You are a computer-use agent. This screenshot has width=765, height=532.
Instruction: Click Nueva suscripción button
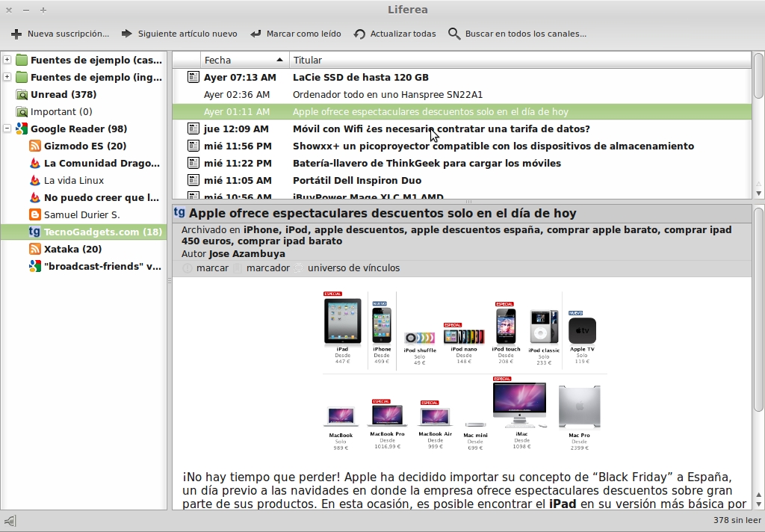pyautogui.click(x=60, y=34)
